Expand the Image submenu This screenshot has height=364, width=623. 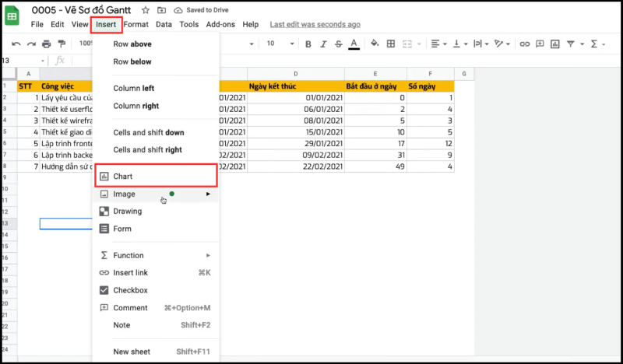156,194
